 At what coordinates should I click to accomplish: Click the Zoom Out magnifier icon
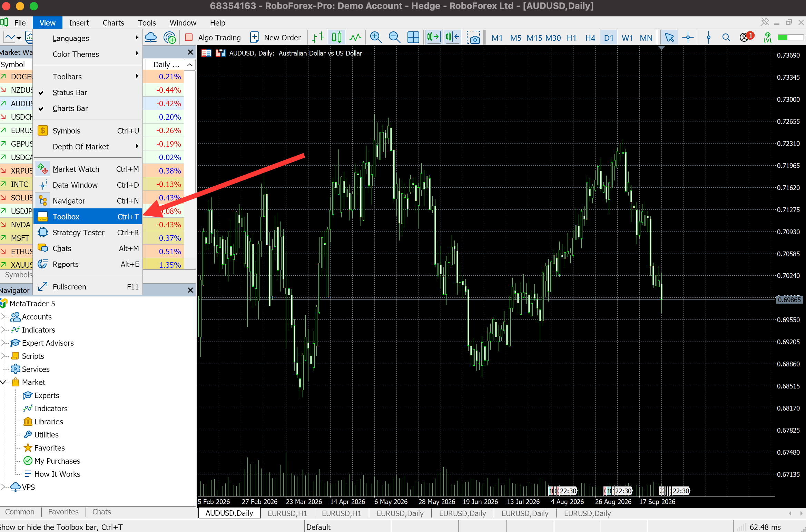click(394, 37)
